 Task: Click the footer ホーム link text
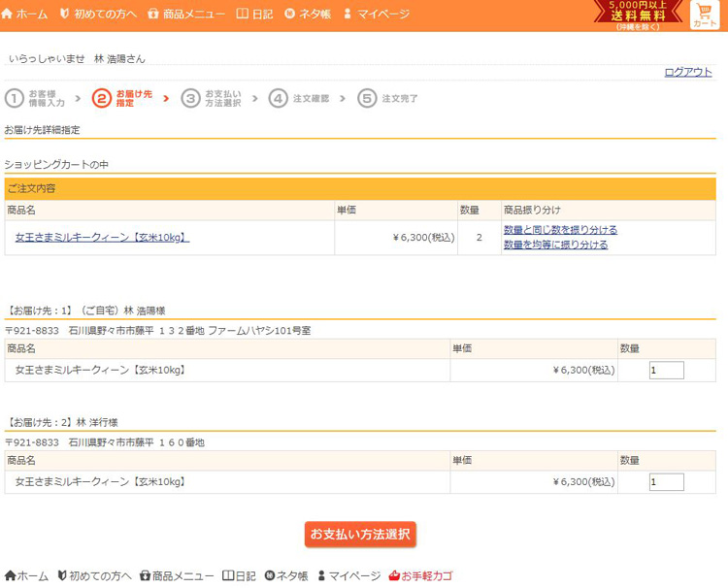pyautogui.click(x=32, y=576)
